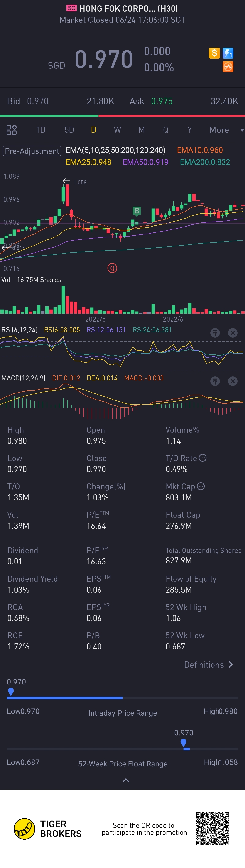
Task: Tap the T/O Rate 0.49% value
Action: coord(176,469)
